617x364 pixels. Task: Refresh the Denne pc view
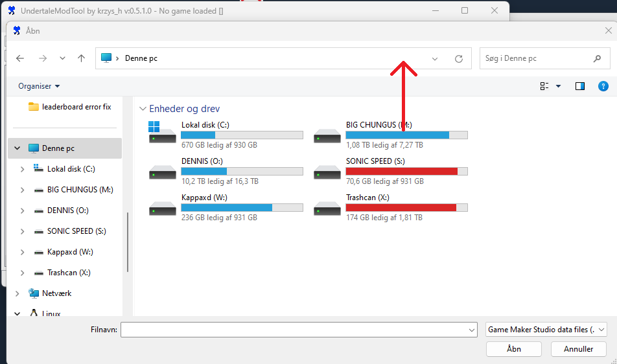[x=459, y=59]
